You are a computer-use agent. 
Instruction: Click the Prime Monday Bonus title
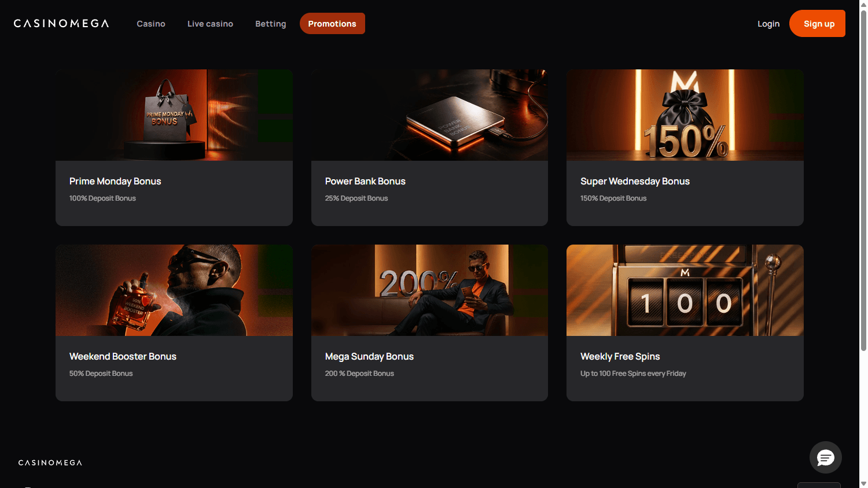pyautogui.click(x=115, y=182)
